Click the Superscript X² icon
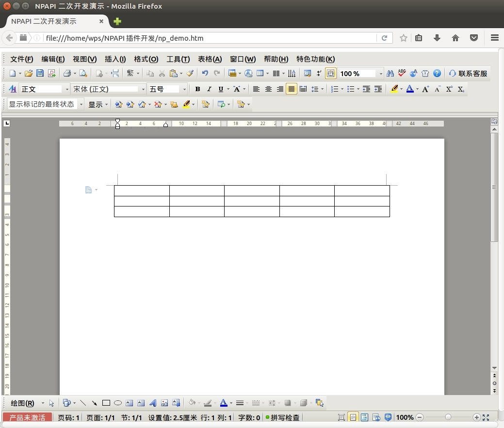504x428 pixels. click(449, 89)
